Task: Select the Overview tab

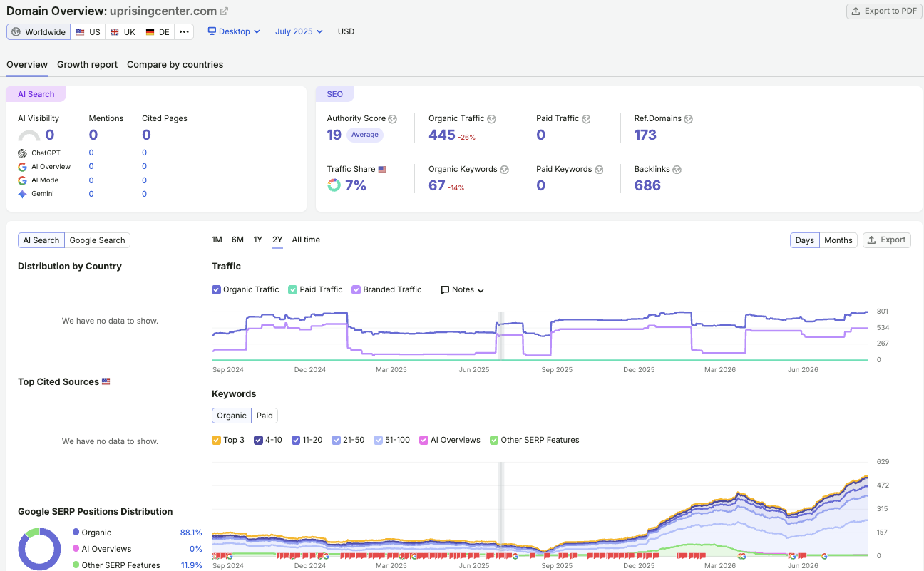Action: pos(27,65)
